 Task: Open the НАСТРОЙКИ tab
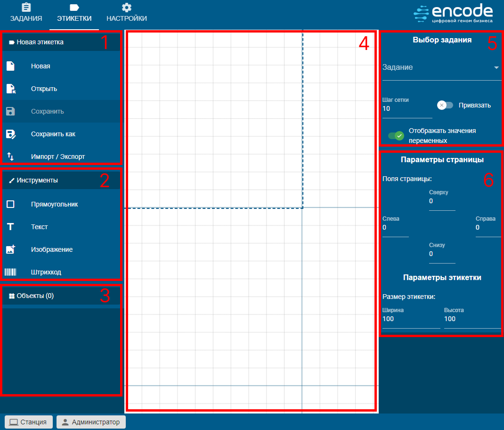(x=126, y=13)
